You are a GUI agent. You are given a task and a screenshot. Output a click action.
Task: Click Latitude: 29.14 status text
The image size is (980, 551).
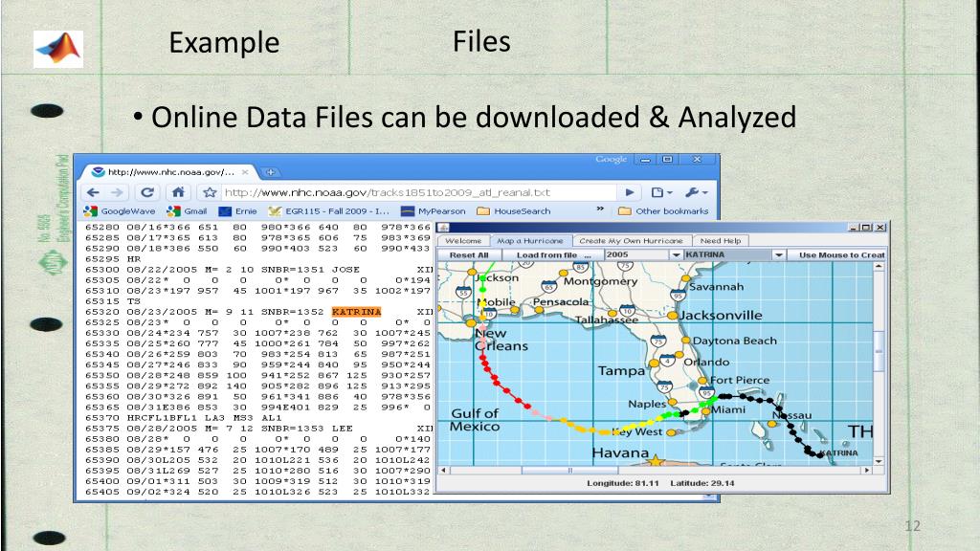pos(702,483)
